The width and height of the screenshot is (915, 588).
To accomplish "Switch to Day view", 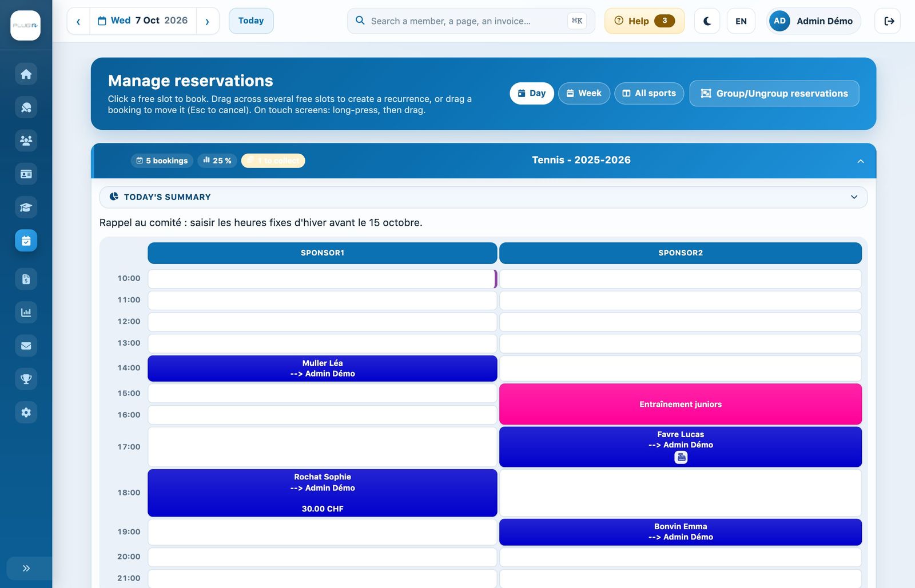I will tap(531, 93).
